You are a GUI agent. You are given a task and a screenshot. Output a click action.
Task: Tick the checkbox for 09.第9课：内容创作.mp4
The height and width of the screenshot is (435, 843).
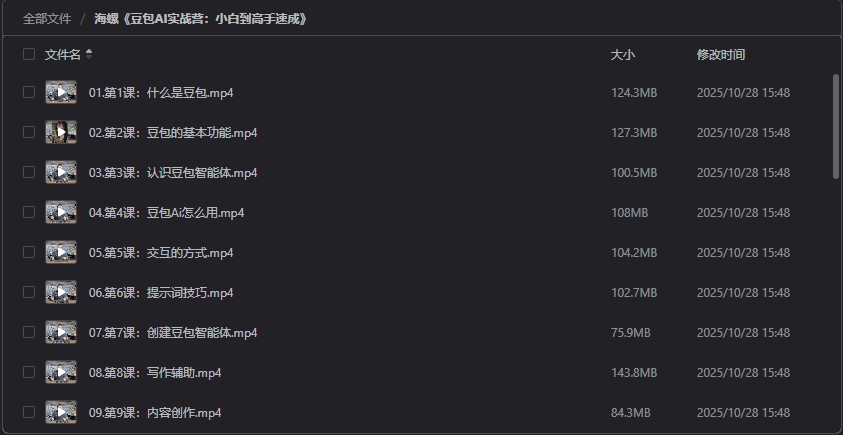pyautogui.click(x=29, y=412)
